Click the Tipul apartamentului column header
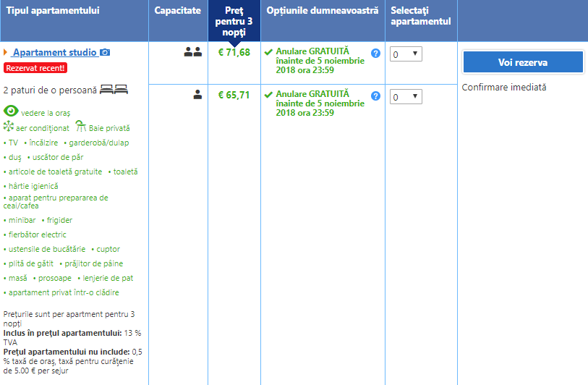This screenshot has width=588, height=385. pyautogui.click(x=53, y=10)
